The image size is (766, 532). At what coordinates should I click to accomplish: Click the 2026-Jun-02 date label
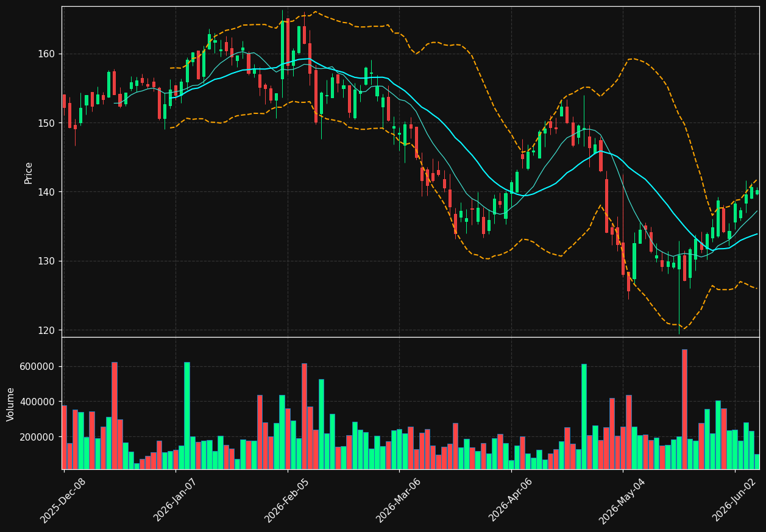point(734,501)
